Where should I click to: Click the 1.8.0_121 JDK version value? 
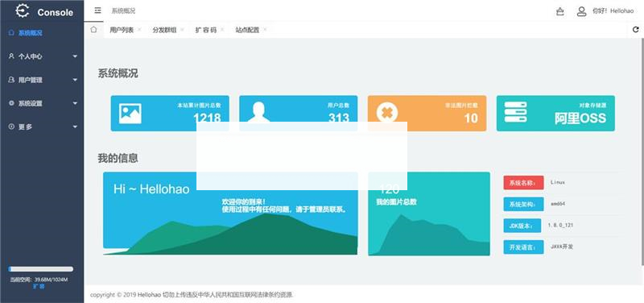(x=560, y=226)
